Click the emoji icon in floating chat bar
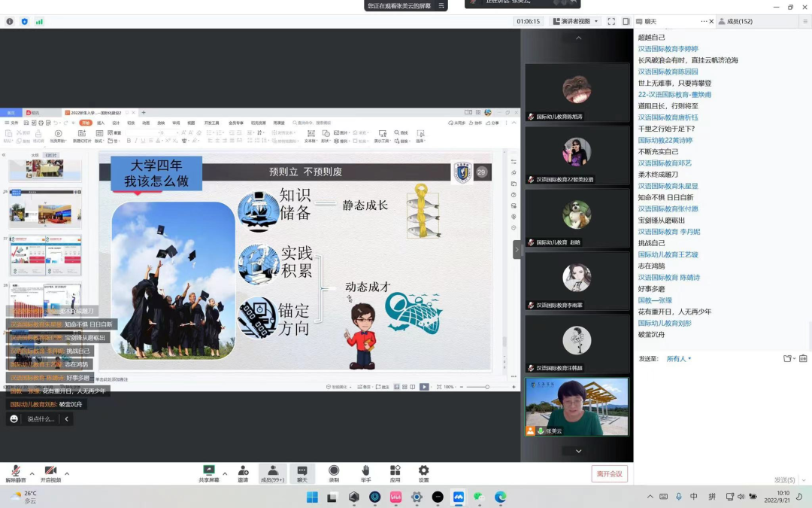 coord(14,419)
